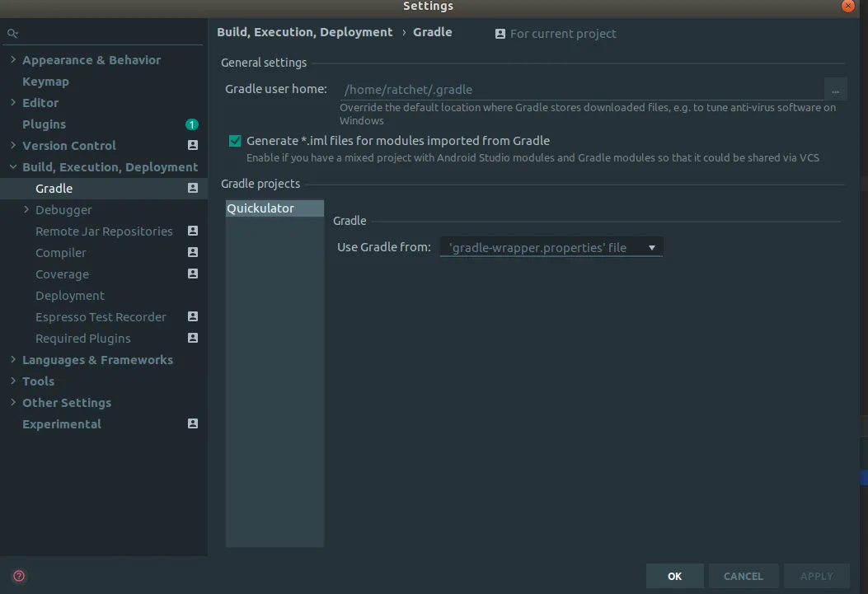Click the search magnifier icon in settings
Image resolution: width=868 pixels, height=594 pixels.
(x=12, y=34)
